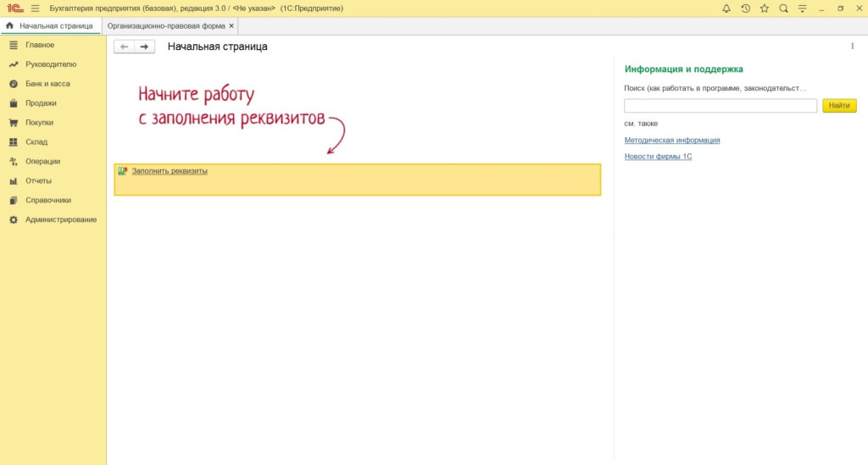This screenshot has height=465, width=868.
Task: Click the magnifier search icon in title bar
Action: coord(783,8)
